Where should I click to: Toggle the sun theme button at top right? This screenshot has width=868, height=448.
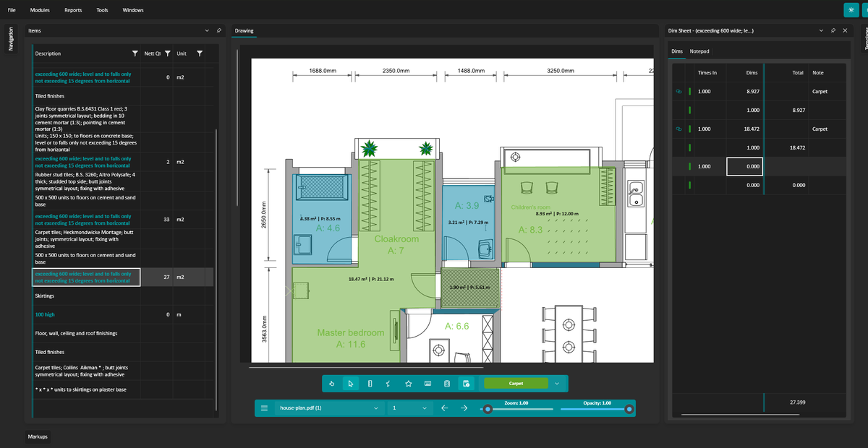851,10
